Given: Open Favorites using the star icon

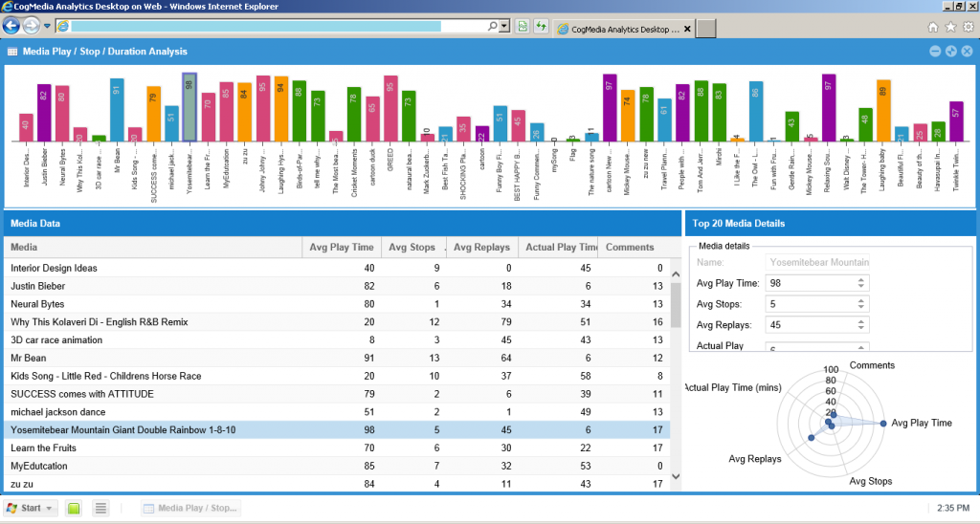Looking at the screenshot, I should point(950,27).
